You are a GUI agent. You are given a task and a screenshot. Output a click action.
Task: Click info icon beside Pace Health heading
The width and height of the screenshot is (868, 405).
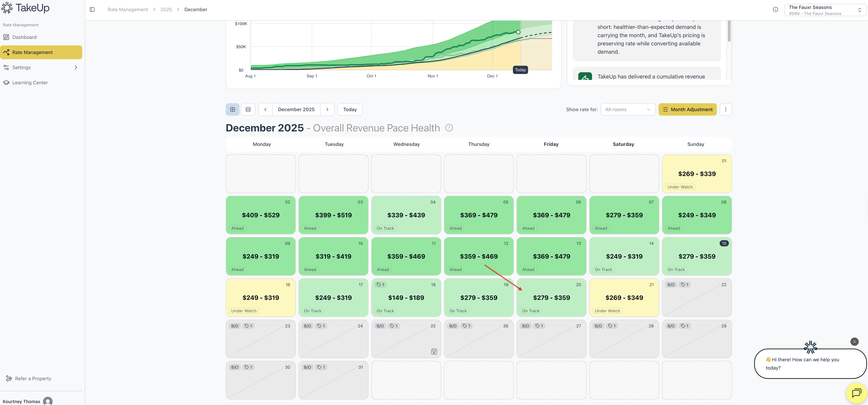coord(449,128)
